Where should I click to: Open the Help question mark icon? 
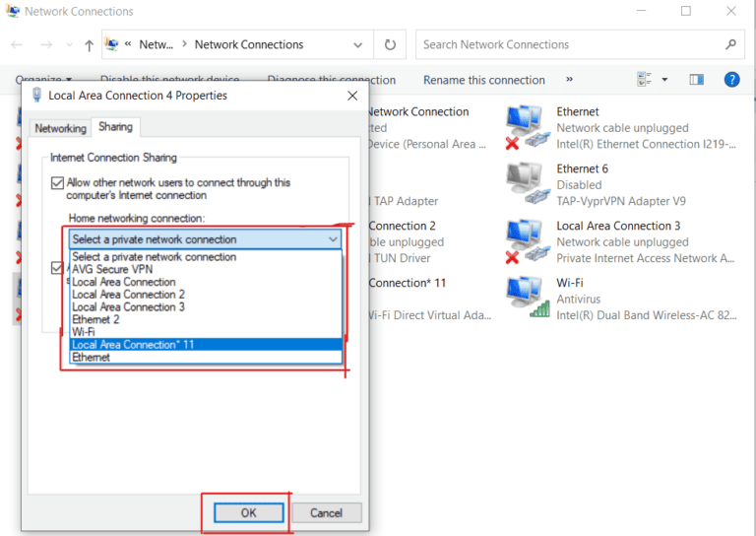pos(731,80)
